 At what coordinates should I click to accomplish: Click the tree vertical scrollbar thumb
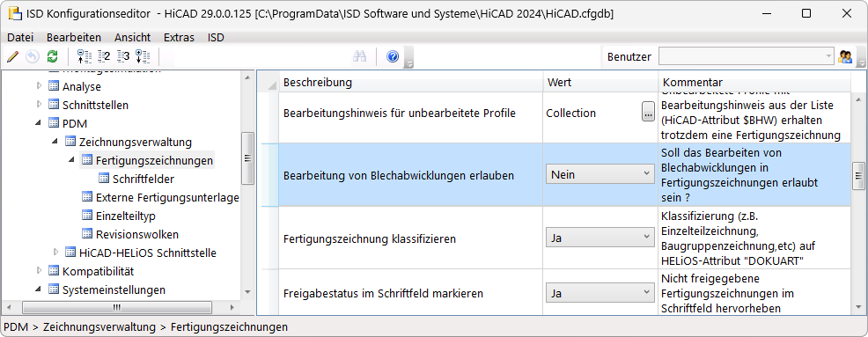[247, 158]
